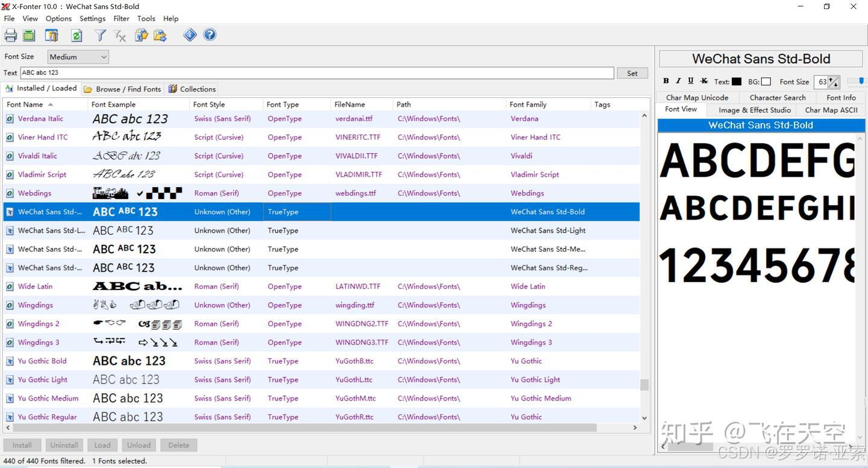Click the YuGothM.ttc file name cell
The height and width of the screenshot is (468, 868).
pos(356,399)
